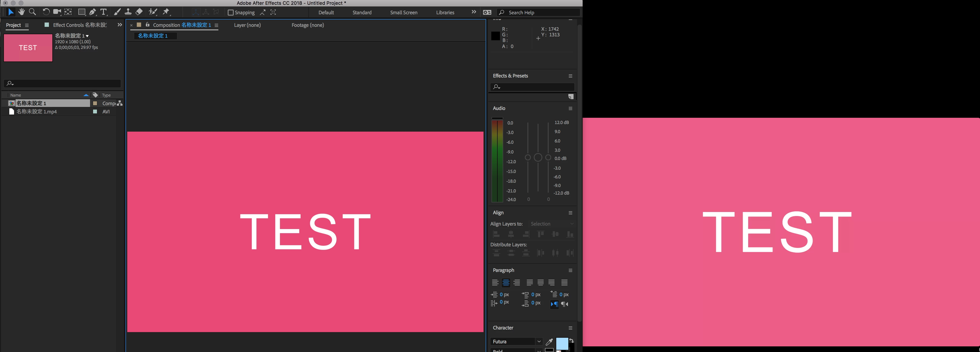Toggle the composition viewer lock icon
The width and height of the screenshot is (980, 352).
tap(148, 25)
